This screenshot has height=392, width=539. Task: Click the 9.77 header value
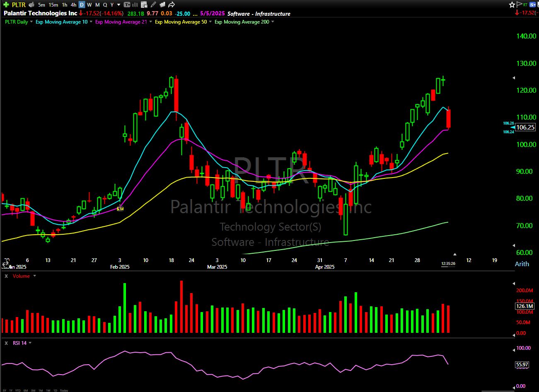point(152,14)
